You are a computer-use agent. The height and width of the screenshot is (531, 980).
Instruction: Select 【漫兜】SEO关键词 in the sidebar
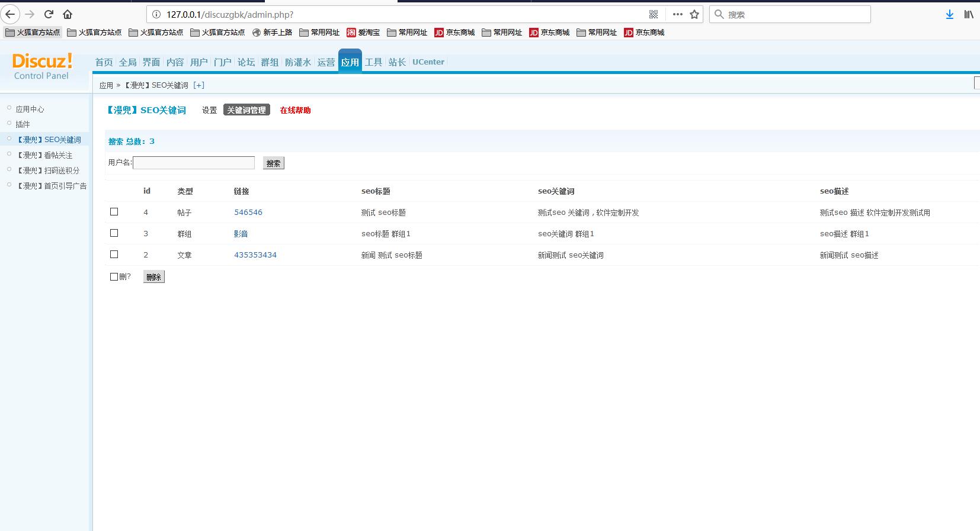[49, 140]
